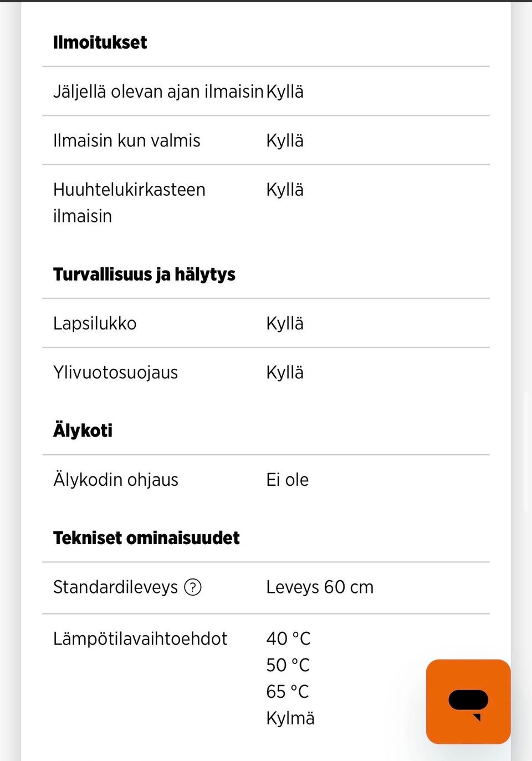This screenshot has width=532, height=761.
Task: Click Kyllä beside Huuhtelukirkasteen ilmaisin
Action: (x=285, y=190)
